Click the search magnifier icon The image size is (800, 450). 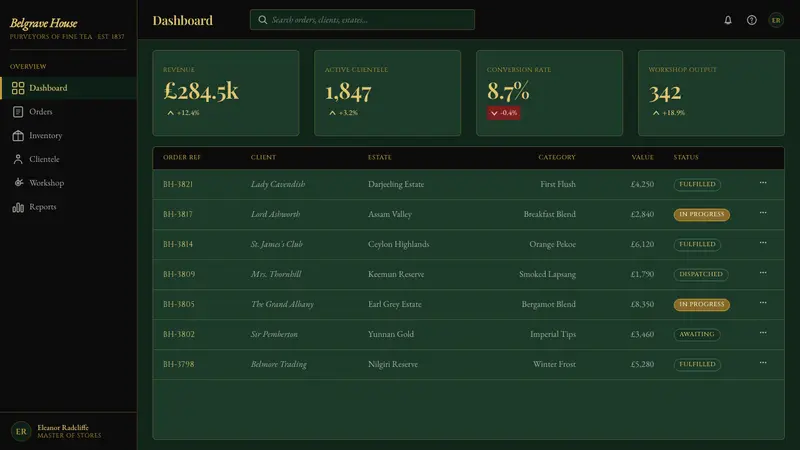(262, 20)
